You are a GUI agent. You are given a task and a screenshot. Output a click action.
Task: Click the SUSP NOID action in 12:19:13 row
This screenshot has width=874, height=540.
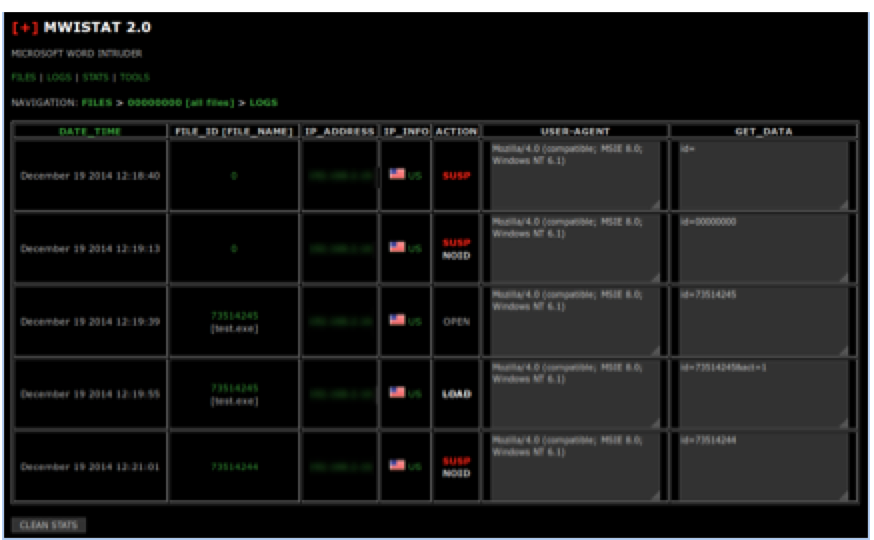click(457, 249)
